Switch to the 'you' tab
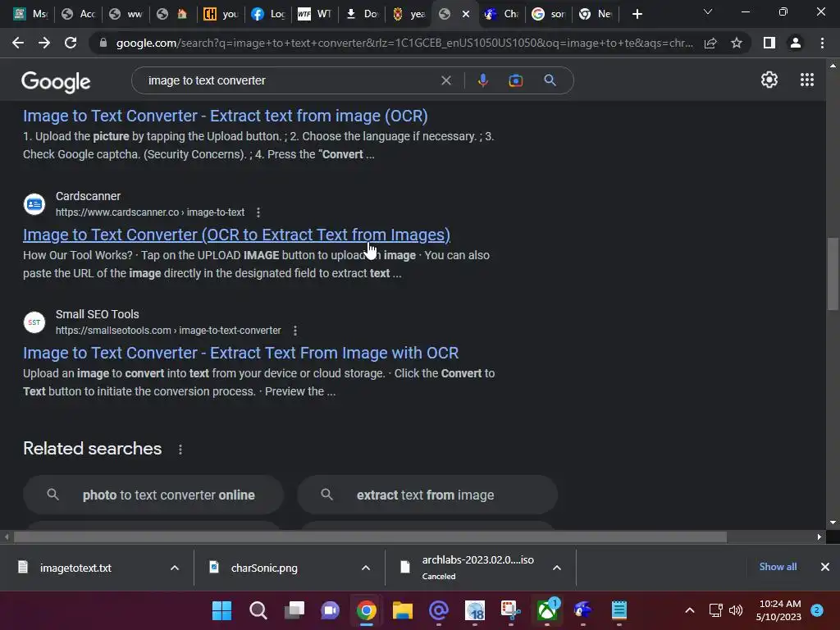Screen dimensions: 840x630 (220, 14)
